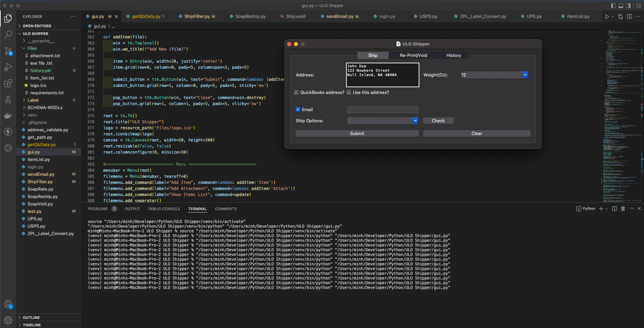Check the 'Use this address?' checkbox

[x=349, y=92]
